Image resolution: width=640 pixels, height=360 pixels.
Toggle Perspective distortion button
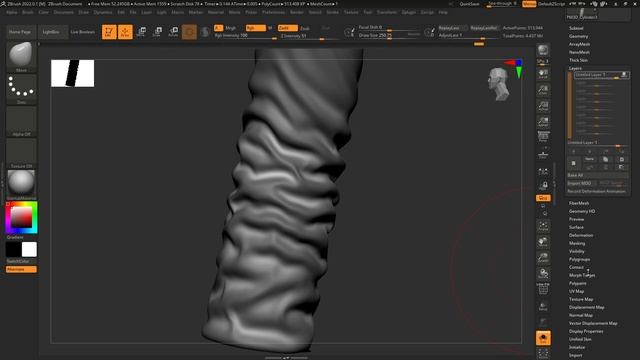click(543, 137)
